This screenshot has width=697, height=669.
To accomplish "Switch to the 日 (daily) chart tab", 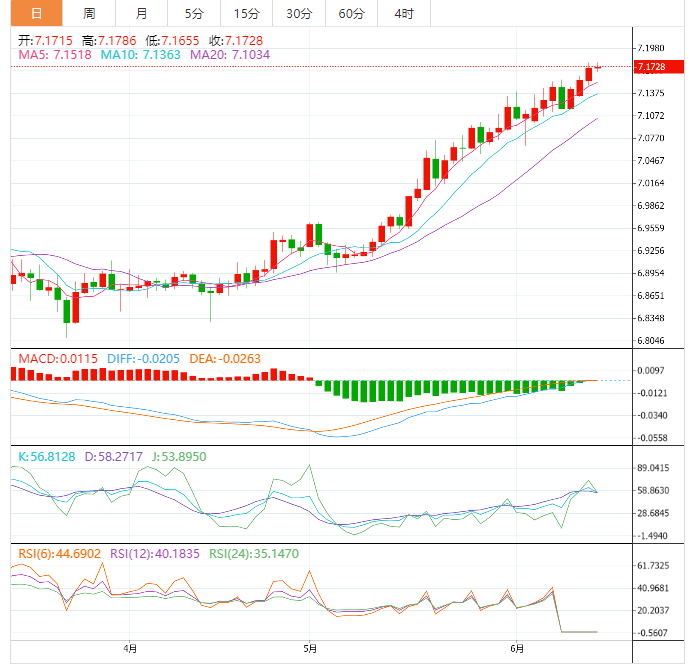I will tap(36, 13).
